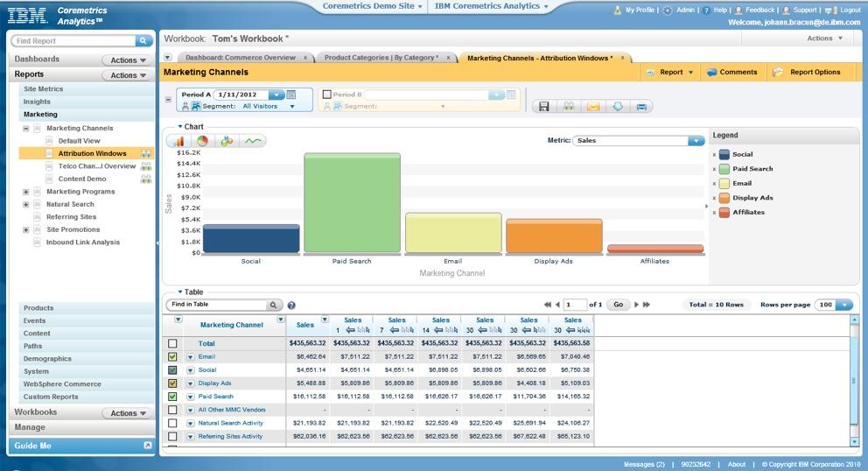This screenshot has width=868, height=471.
Task: Click the Paid Search legend swatch
Action: coord(724,169)
